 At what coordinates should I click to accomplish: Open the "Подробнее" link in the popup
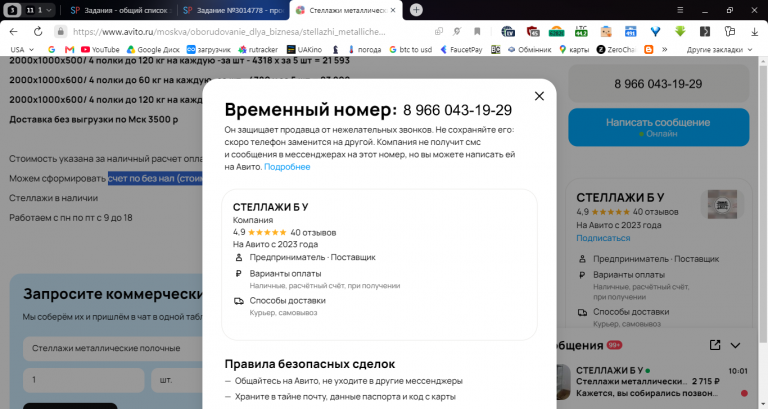[x=287, y=167]
